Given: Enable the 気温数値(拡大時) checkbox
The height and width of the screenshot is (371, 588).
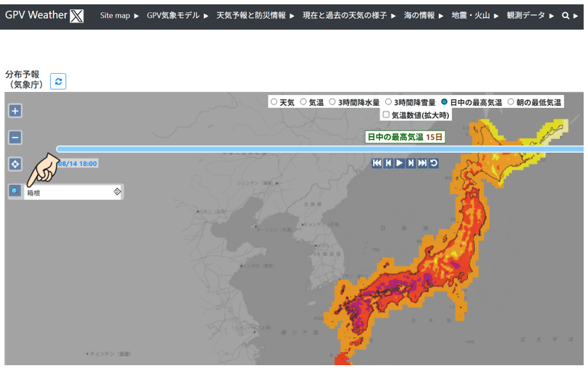Looking at the screenshot, I should [x=386, y=114].
